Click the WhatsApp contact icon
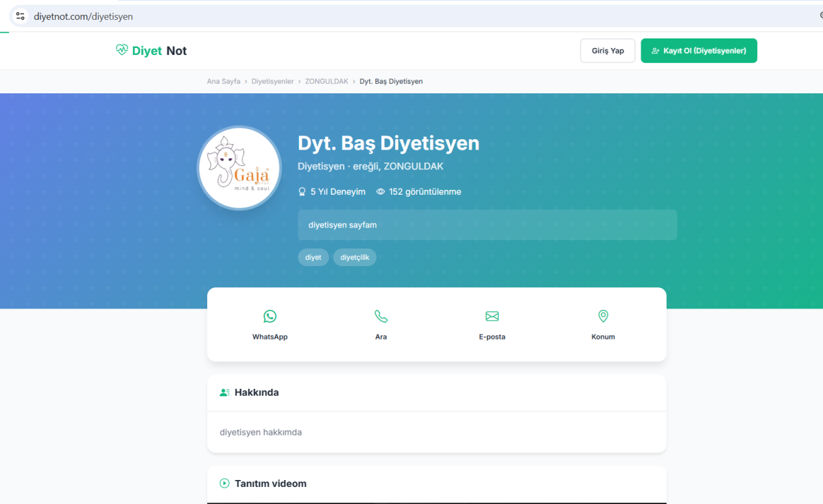This screenshot has height=504, width=823. pos(270,316)
